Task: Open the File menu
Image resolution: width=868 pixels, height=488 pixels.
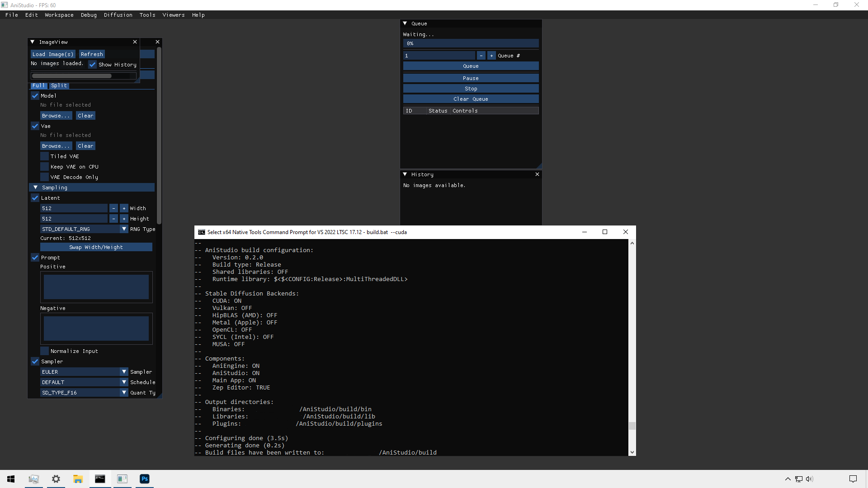Action: coord(12,15)
